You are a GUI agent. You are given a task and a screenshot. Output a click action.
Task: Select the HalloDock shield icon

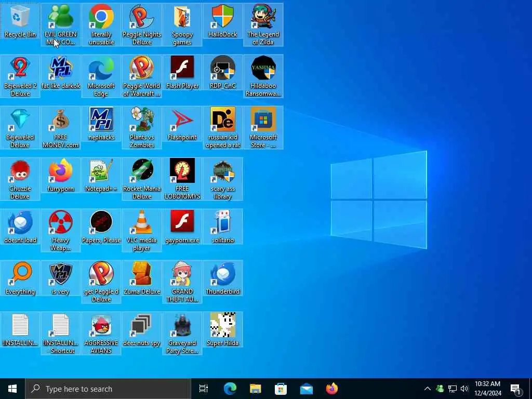pyautogui.click(x=222, y=21)
